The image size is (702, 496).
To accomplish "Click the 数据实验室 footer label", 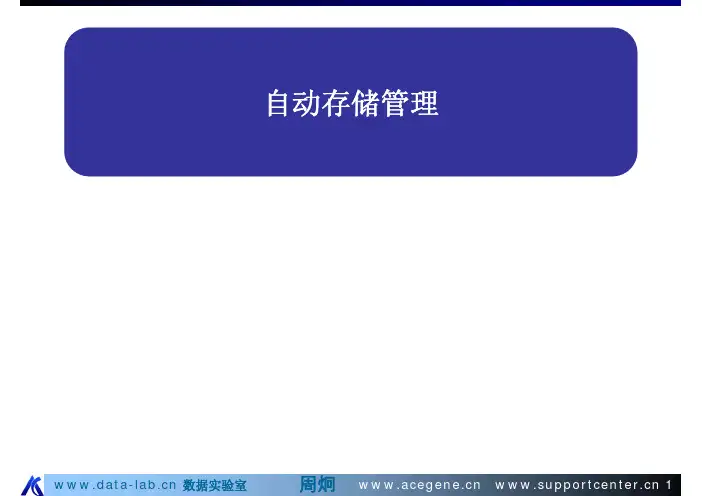I will tap(214, 485).
